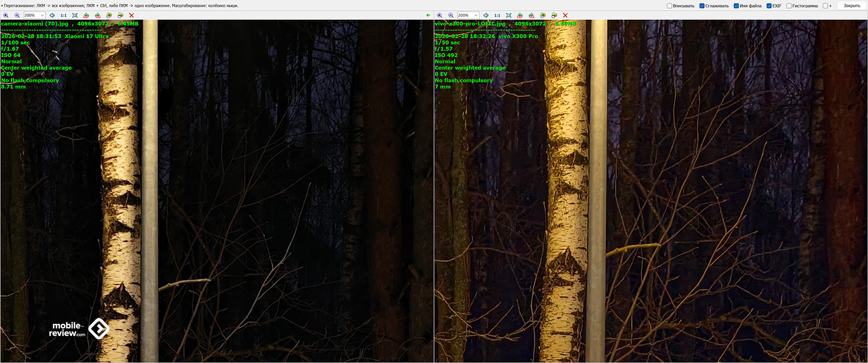Zoom out on the left Xiaomi image
This screenshot has width=868, height=363.
(x=17, y=15)
